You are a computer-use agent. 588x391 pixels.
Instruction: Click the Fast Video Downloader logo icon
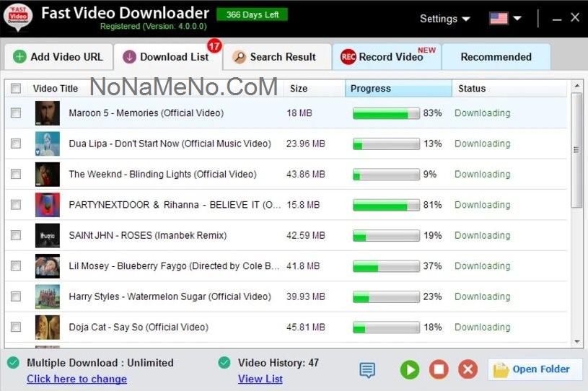18,17
